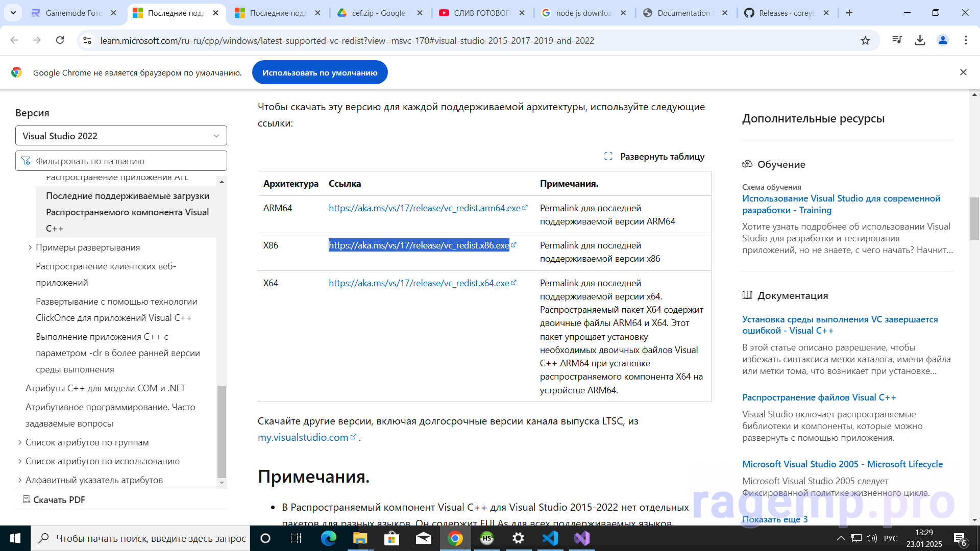This screenshot has width=980, height=551.
Task: Click Скачать PDF button
Action: (x=54, y=500)
